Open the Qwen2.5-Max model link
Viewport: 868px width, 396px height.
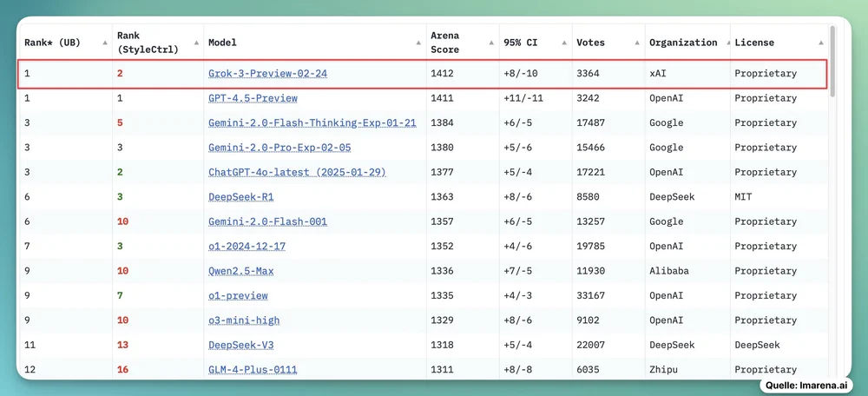click(240, 271)
